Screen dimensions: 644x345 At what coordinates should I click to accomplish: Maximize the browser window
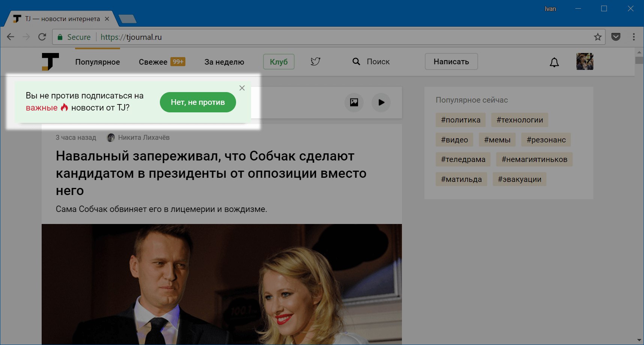604,9
